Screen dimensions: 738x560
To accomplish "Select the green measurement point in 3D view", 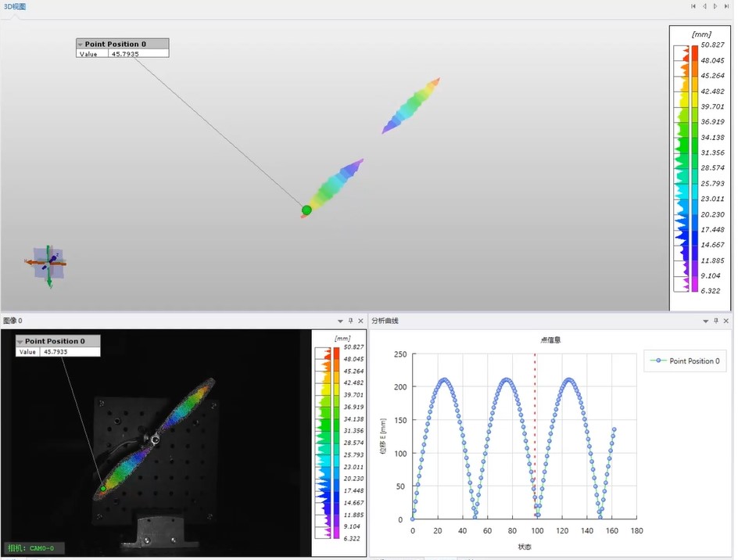I will pos(306,210).
